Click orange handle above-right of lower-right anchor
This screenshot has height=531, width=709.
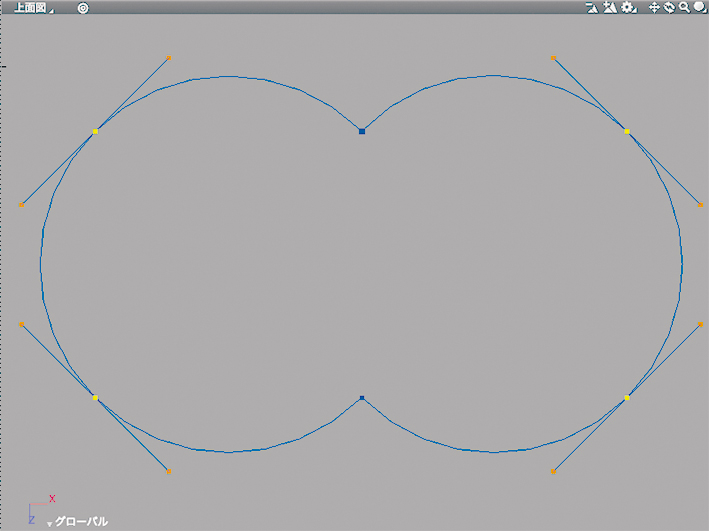click(700, 324)
